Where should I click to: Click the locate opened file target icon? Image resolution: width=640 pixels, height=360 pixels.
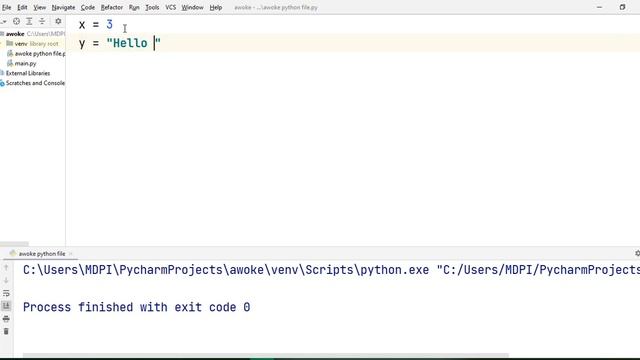click(16, 21)
